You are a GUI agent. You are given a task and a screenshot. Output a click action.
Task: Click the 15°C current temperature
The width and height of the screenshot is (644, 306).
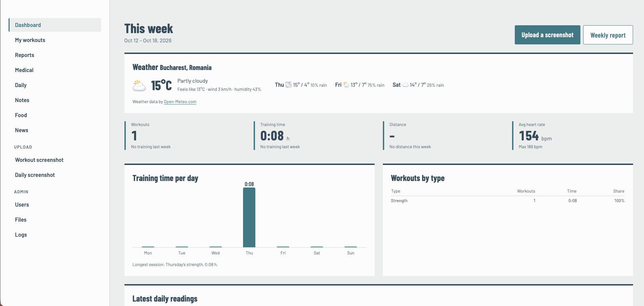161,85
